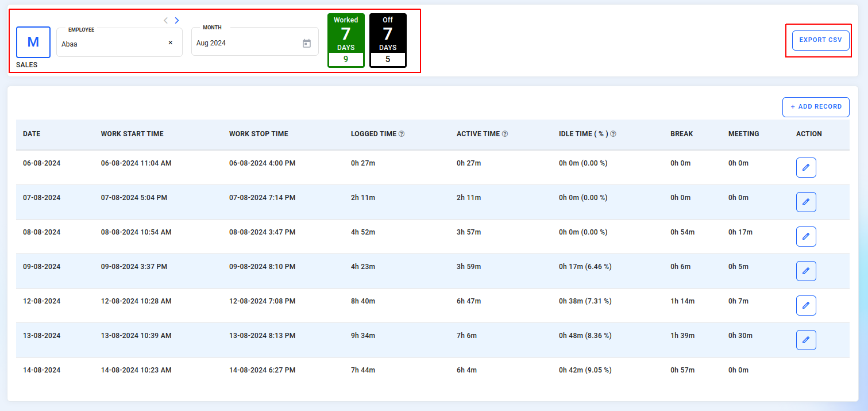The width and height of the screenshot is (868, 411).
Task: Select date cell 14-08-2024
Action: 41,370
